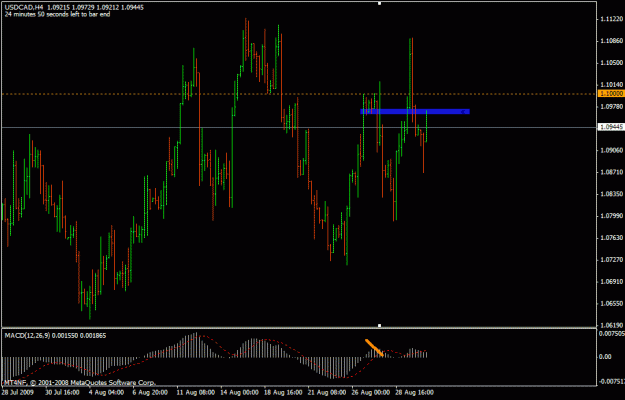Screen dimensions: 625x400
Task: Click the white handle at the chart top edge
Action: pyautogui.click(x=379, y=3)
